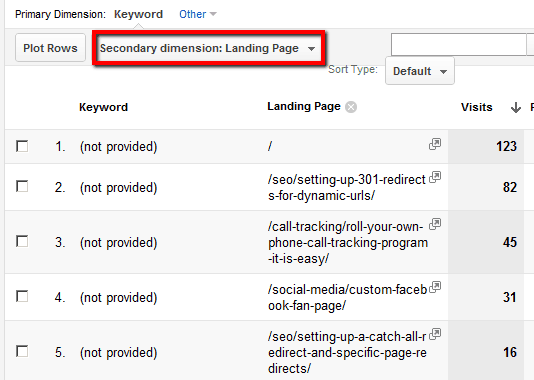Select (not provided) keyword in row 2
The image size is (534, 380).
tap(119, 188)
